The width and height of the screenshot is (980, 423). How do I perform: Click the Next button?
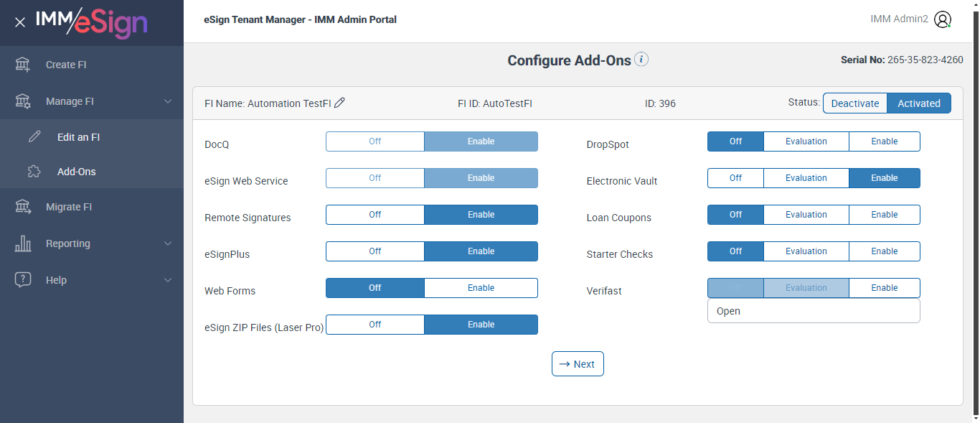(578, 364)
